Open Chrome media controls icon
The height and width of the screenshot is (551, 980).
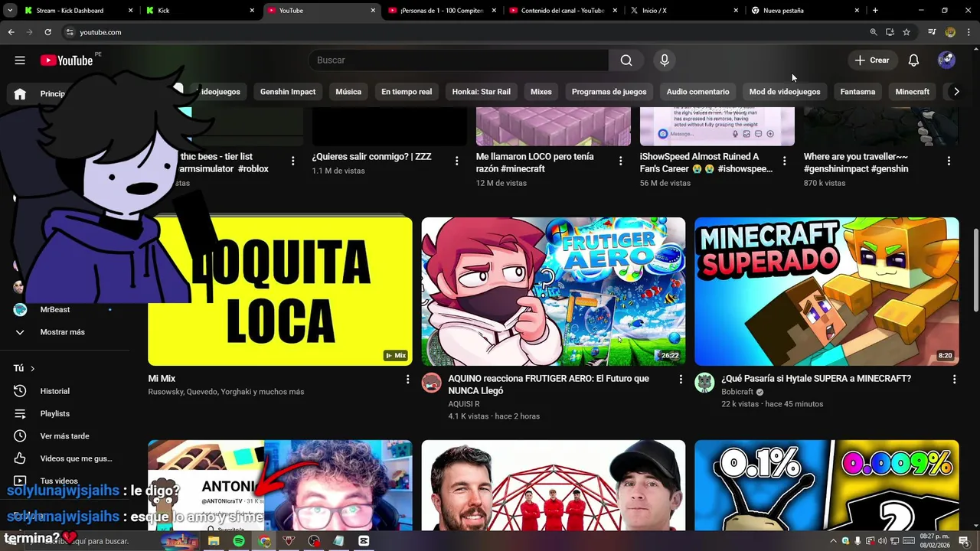click(932, 32)
